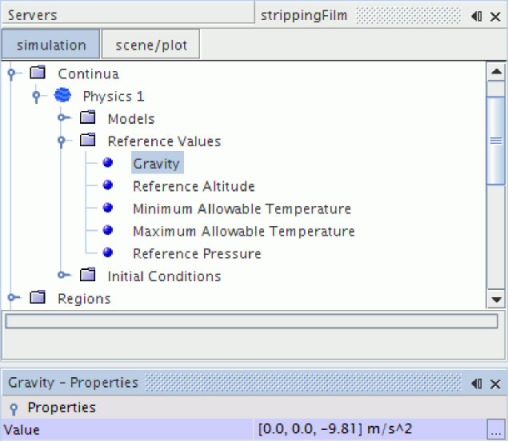This screenshot has height=442, width=508.
Task: Collapse the Reference Values node
Action: [62, 141]
